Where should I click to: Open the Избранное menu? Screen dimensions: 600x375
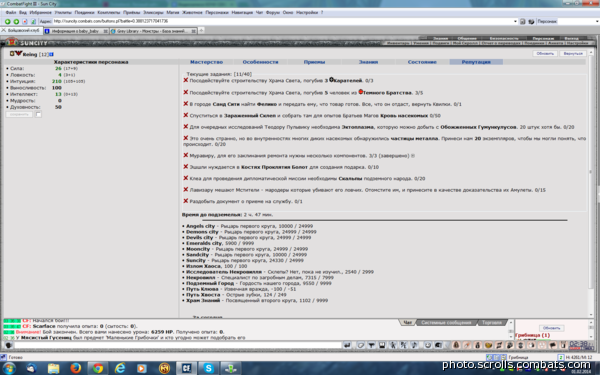point(41,13)
